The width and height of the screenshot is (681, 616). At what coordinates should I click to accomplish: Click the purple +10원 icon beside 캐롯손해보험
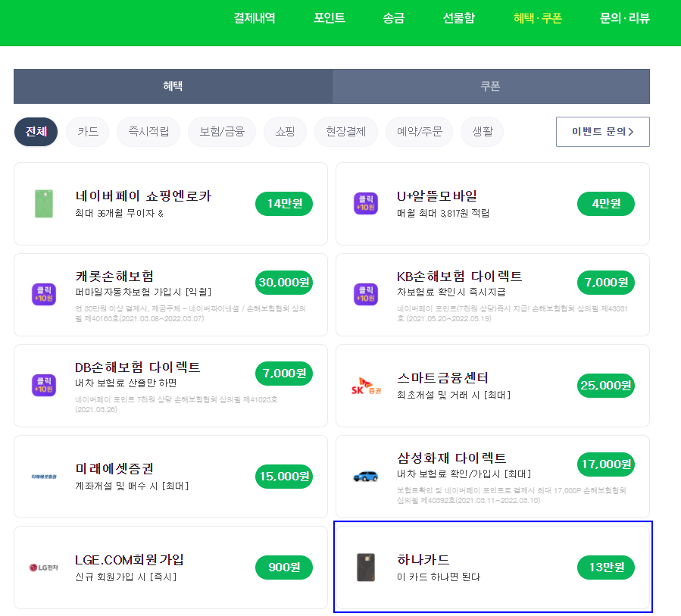click(x=44, y=294)
